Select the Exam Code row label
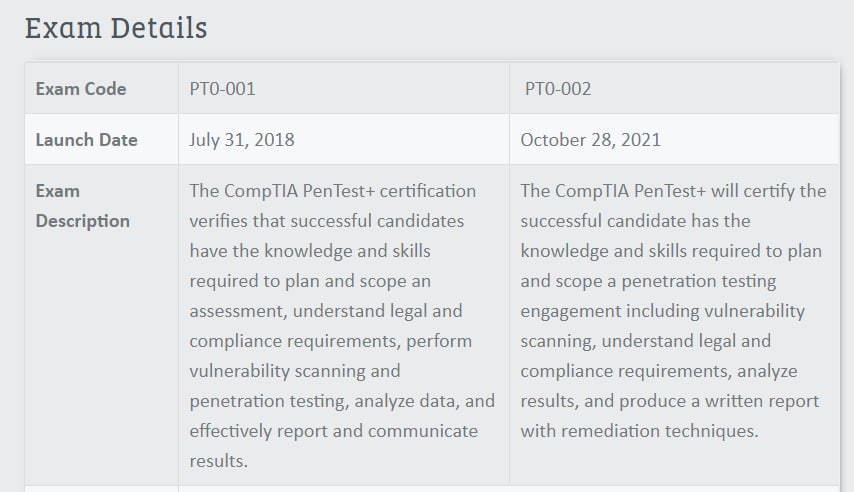 tap(81, 89)
